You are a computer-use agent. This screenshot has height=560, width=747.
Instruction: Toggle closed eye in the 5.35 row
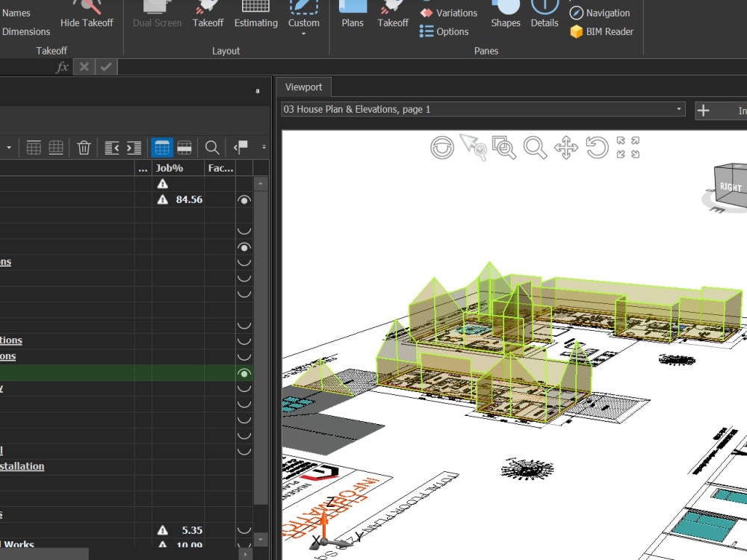click(244, 530)
